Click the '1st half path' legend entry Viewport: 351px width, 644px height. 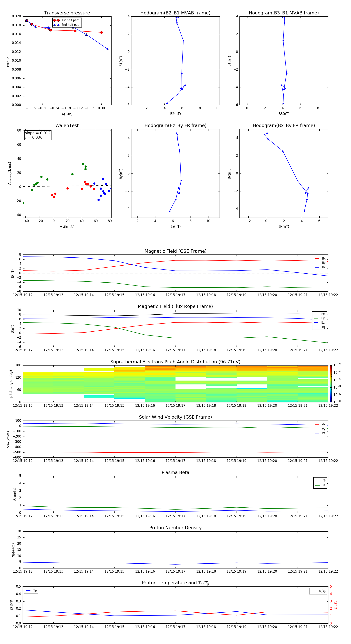point(66,20)
